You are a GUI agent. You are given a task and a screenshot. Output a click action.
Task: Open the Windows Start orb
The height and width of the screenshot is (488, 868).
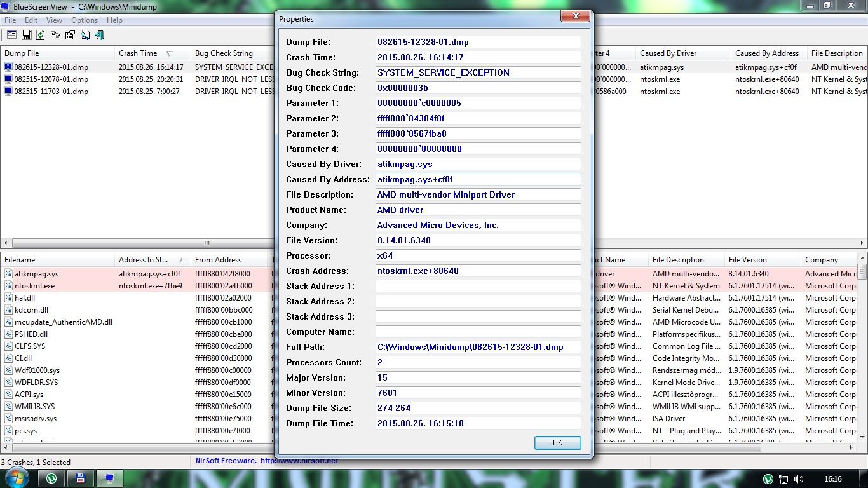point(17,478)
